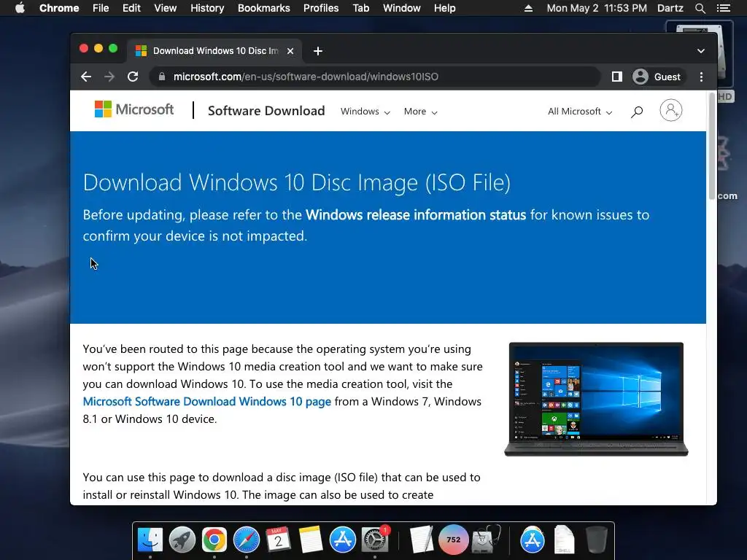Click the Software Download heading link
The width and height of the screenshot is (747, 560).
tap(266, 111)
